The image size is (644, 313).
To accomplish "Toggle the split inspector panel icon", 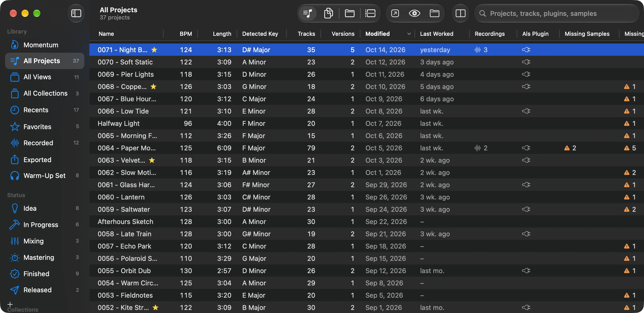I will point(461,13).
